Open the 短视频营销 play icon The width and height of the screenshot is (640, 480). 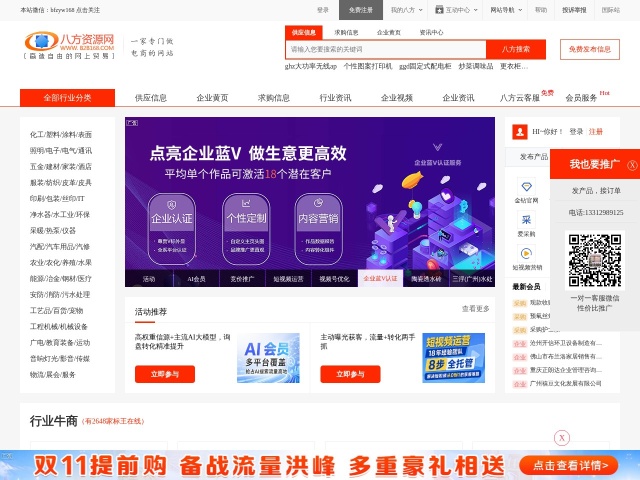click(x=526, y=253)
